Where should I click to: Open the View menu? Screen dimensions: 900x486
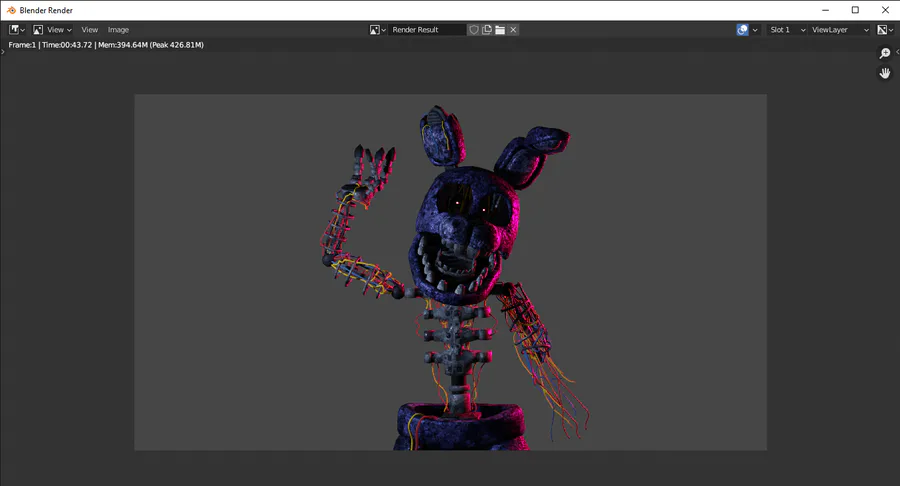pyautogui.click(x=90, y=30)
